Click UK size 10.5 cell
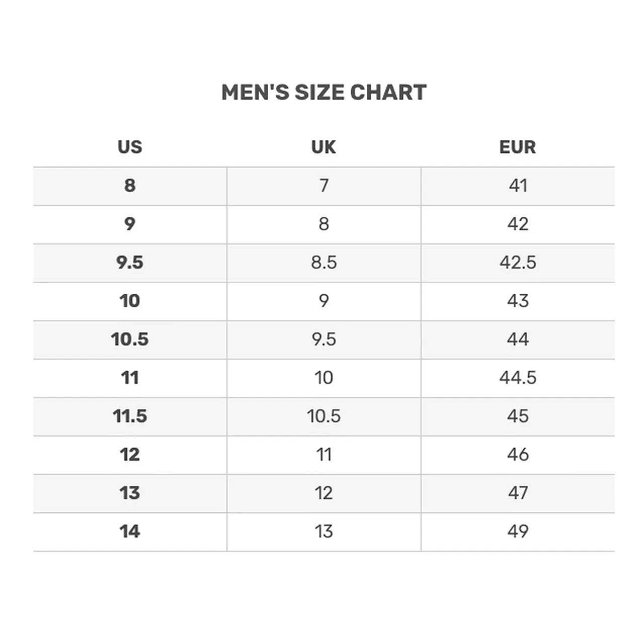644x644 pixels. coord(324,417)
